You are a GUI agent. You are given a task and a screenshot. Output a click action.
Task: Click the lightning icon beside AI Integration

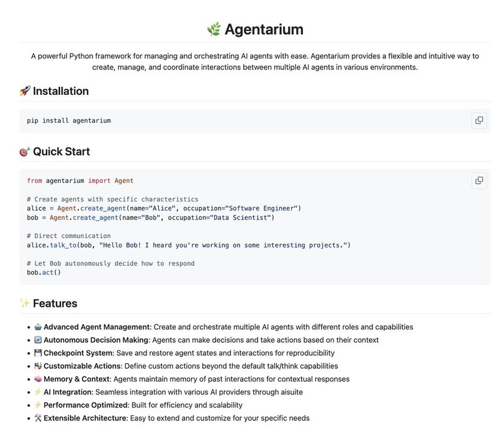[x=38, y=392]
